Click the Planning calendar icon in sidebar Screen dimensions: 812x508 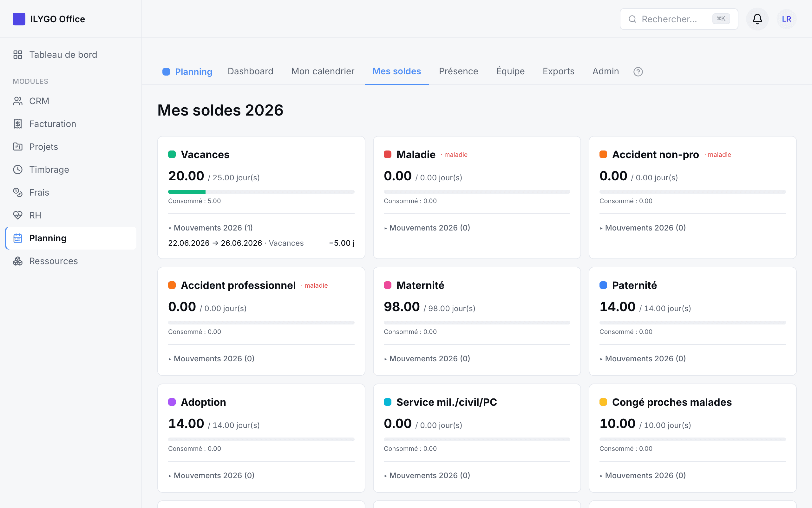(18, 238)
